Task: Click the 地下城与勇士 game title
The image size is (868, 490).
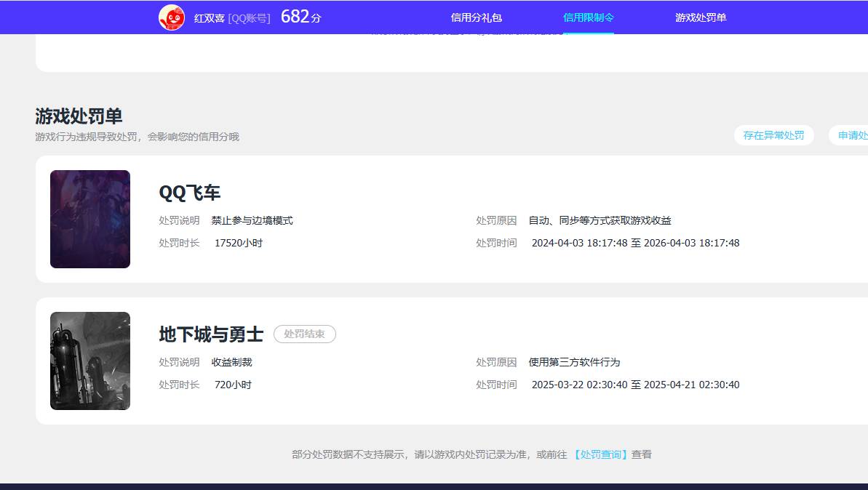Action: click(x=211, y=334)
